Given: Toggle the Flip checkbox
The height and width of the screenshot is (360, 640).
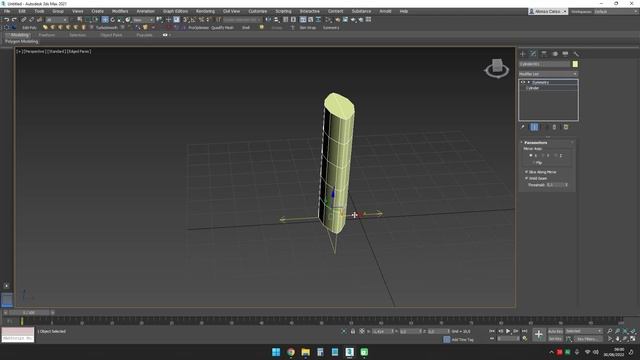Looking at the screenshot, I should click(534, 162).
